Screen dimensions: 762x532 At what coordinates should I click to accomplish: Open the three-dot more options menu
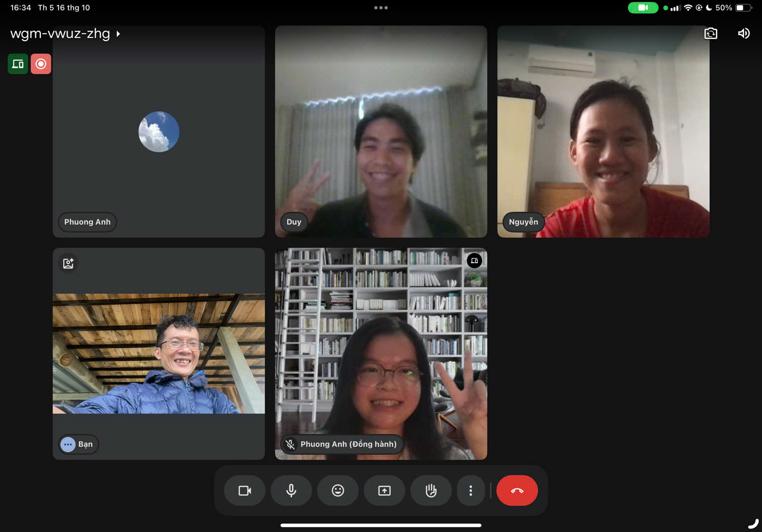click(x=471, y=491)
